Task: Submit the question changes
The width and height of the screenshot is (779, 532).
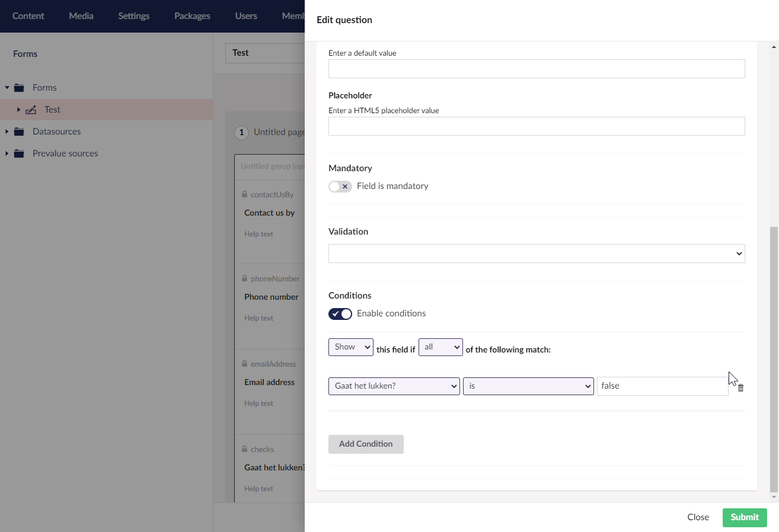Action: (744, 517)
